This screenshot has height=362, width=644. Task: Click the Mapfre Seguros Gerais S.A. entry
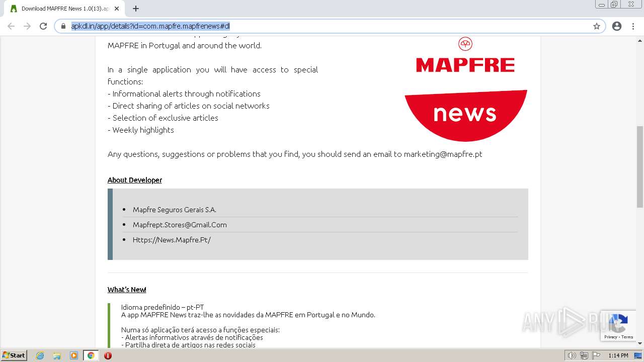tap(175, 210)
